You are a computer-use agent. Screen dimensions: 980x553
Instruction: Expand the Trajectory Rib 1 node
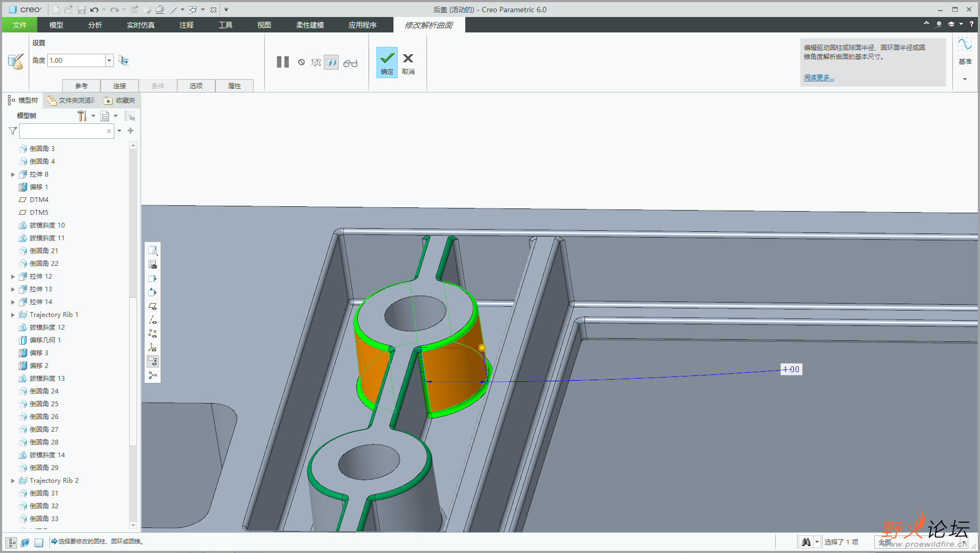[13, 315]
